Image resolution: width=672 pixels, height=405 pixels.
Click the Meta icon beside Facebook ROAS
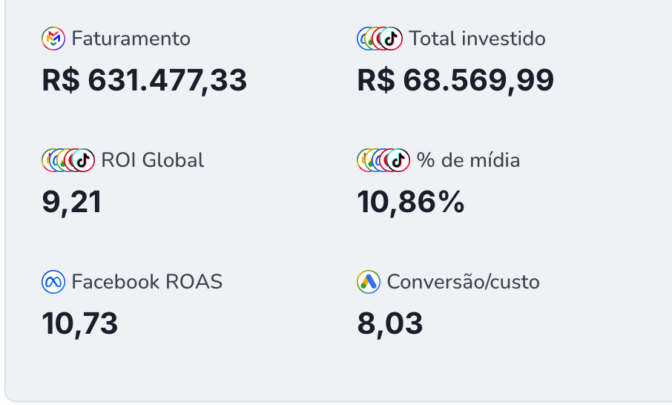(53, 282)
